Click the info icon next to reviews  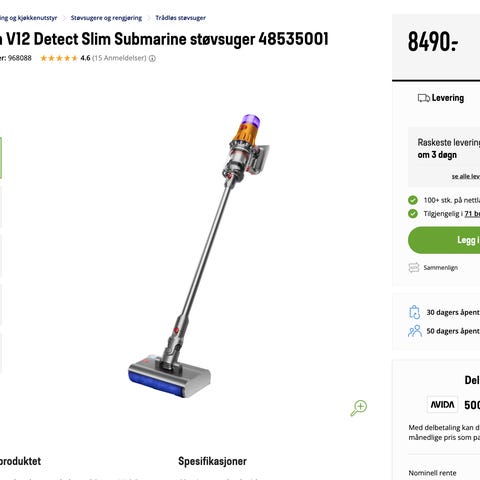coord(152,58)
